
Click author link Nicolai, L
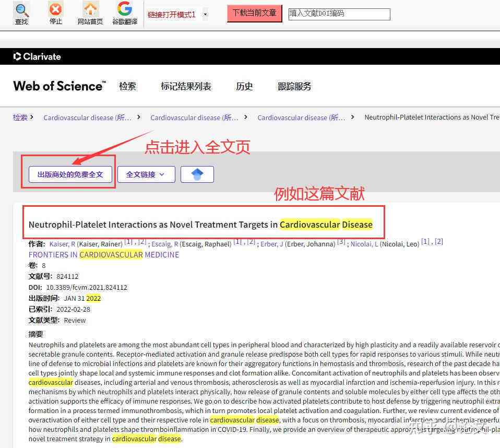point(364,244)
